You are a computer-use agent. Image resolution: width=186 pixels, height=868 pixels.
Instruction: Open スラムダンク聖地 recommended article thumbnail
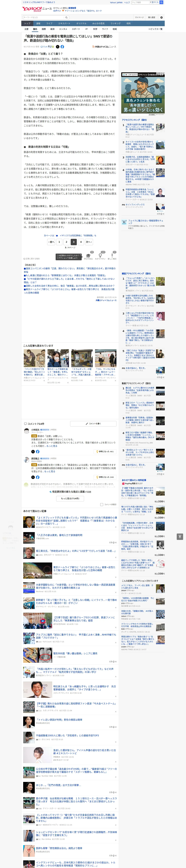tap(82, 358)
